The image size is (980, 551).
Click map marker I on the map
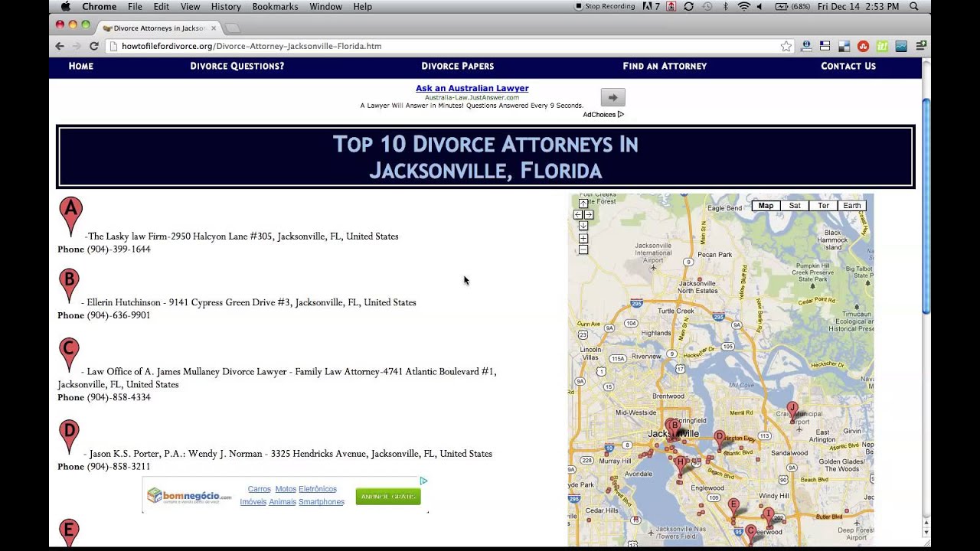[768, 517]
